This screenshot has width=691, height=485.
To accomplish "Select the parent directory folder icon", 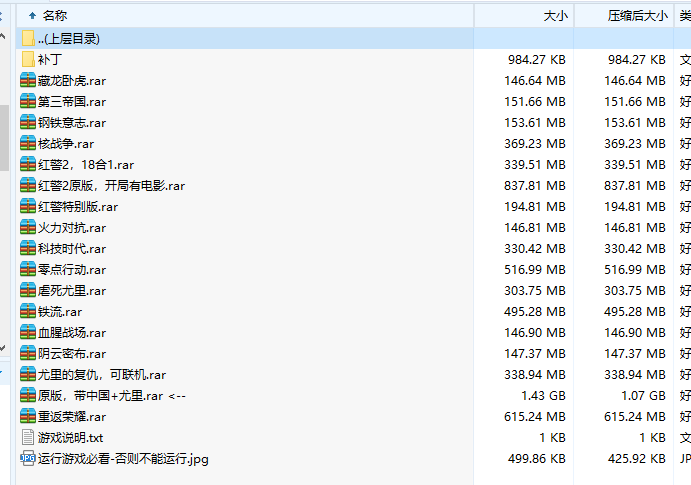I will (x=28, y=38).
